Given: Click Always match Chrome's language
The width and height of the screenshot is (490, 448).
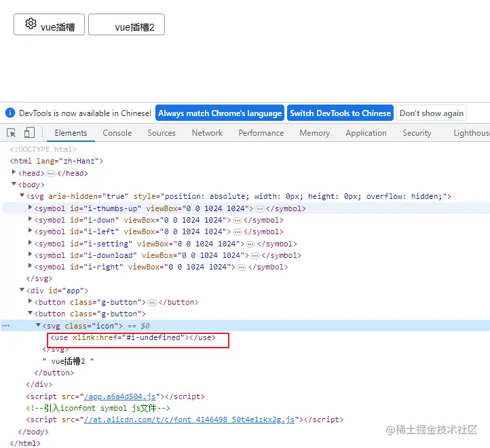Looking at the screenshot, I should tap(220, 113).
